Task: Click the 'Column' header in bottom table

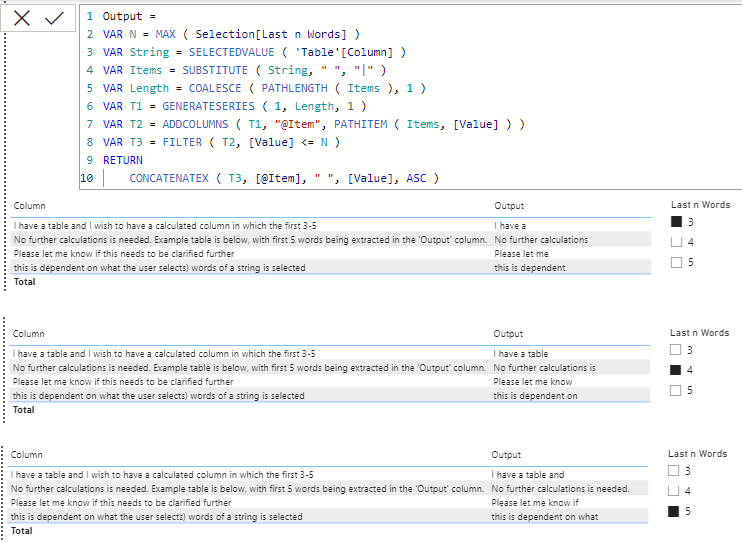Action: point(26,455)
